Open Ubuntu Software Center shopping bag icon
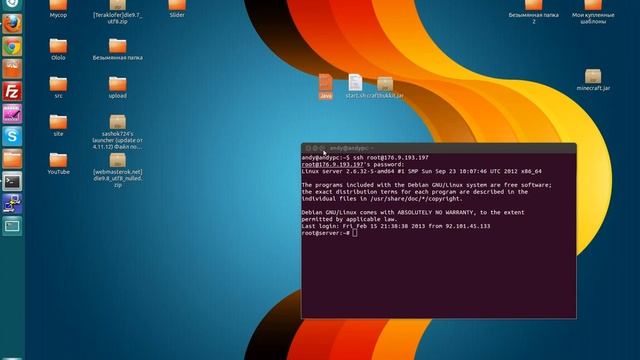Screen dimensions: 640x360 click(x=12, y=69)
